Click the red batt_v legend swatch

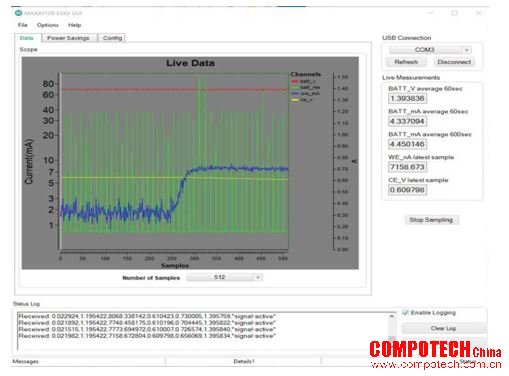(x=295, y=81)
